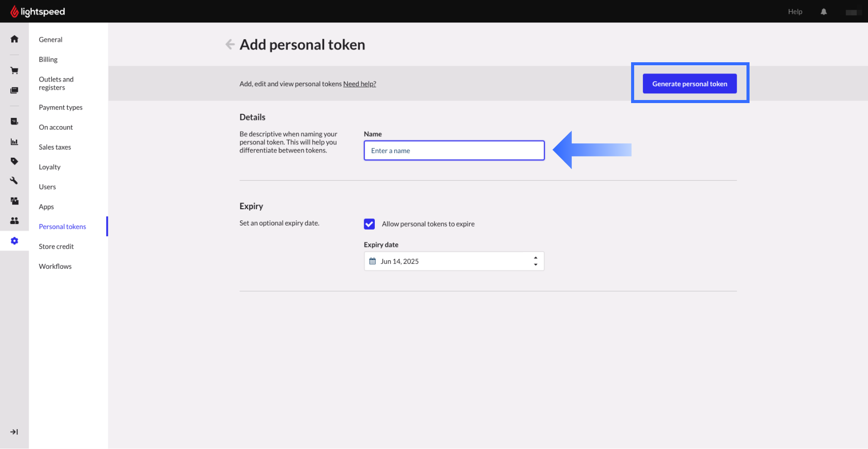
Task: Open the notifications bell
Action: click(824, 12)
